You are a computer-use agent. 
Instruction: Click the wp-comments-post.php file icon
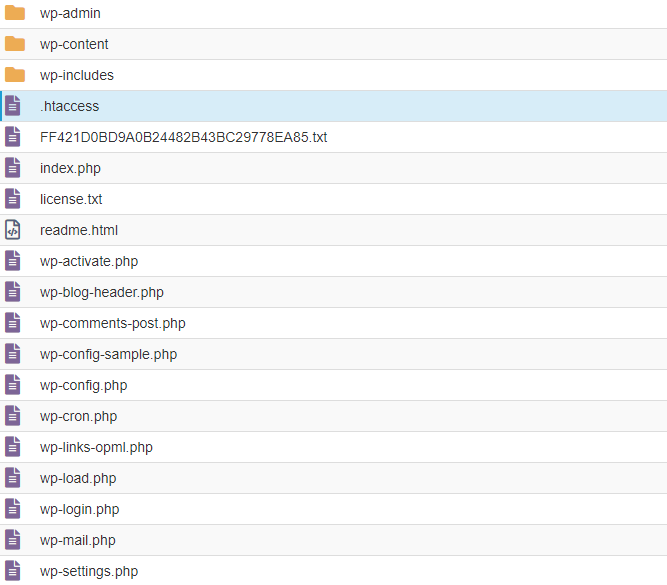tap(13, 323)
